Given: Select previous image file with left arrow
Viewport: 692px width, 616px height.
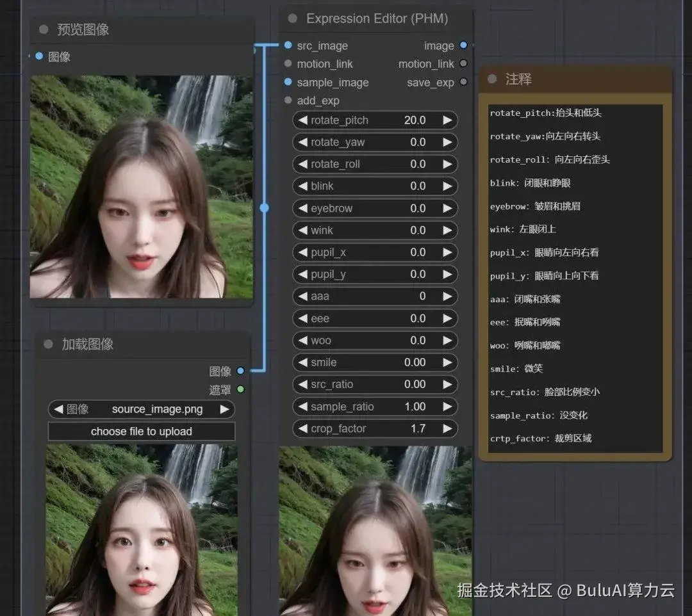Looking at the screenshot, I should 58,409.
